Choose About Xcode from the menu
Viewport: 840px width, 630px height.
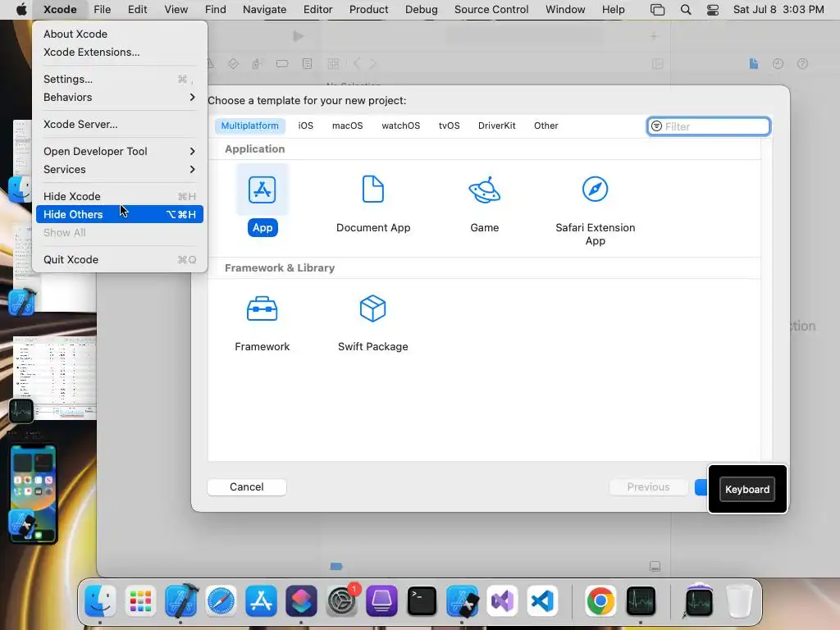click(x=120, y=34)
